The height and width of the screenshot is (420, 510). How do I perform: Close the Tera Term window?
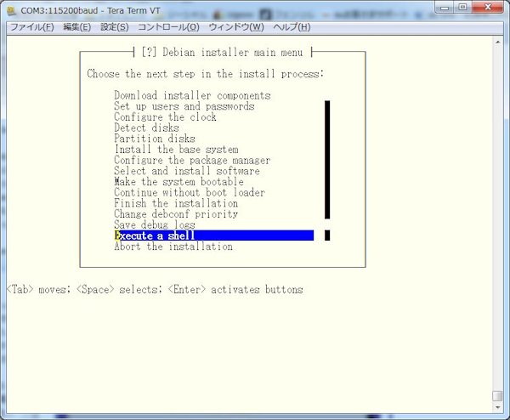point(488,8)
